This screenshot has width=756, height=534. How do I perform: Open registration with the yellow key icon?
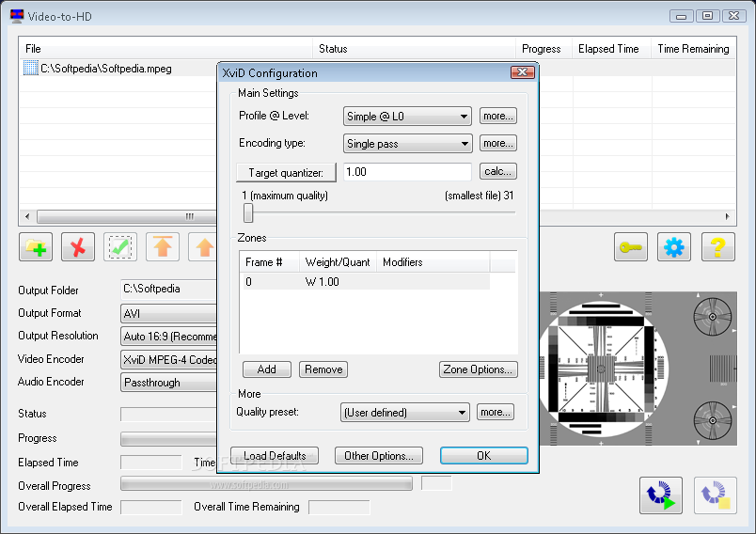(631, 246)
